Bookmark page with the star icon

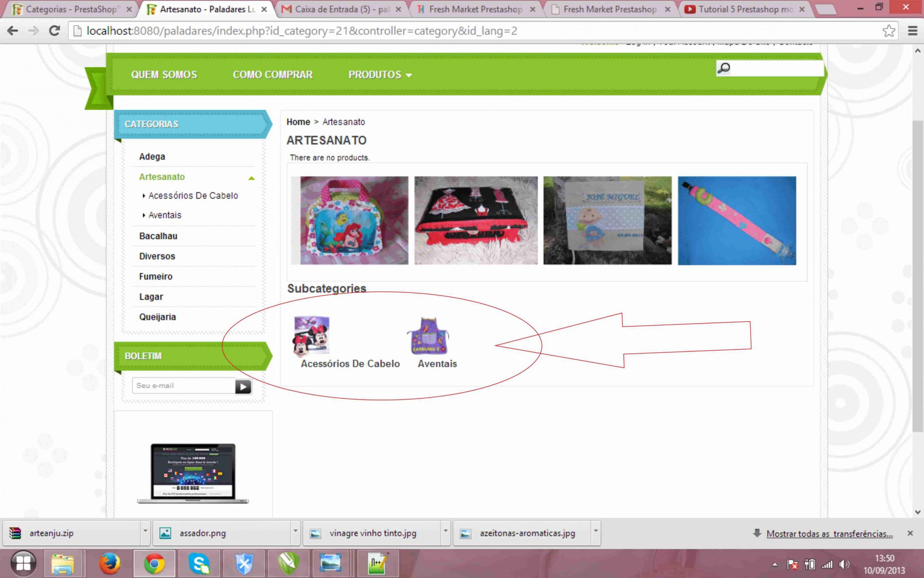(889, 31)
